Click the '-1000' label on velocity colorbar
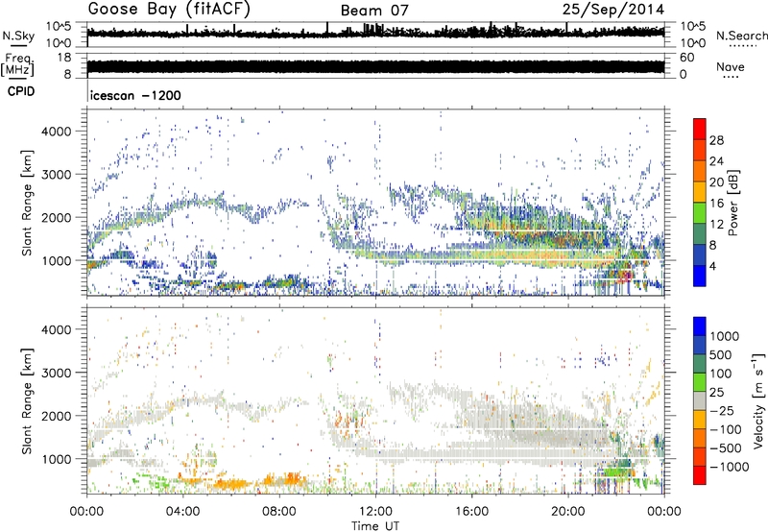The width and height of the screenshot is (768, 532). click(729, 467)
